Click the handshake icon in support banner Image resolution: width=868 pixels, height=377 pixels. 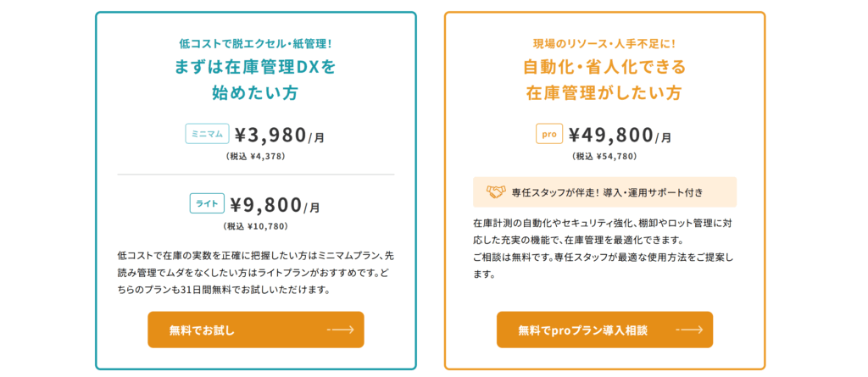[496, 192]
